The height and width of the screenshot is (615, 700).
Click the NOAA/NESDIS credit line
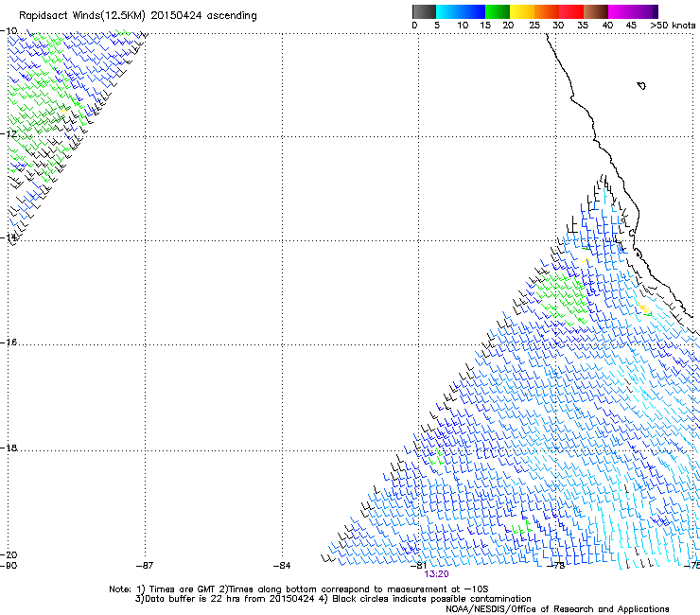pos(557,608)
